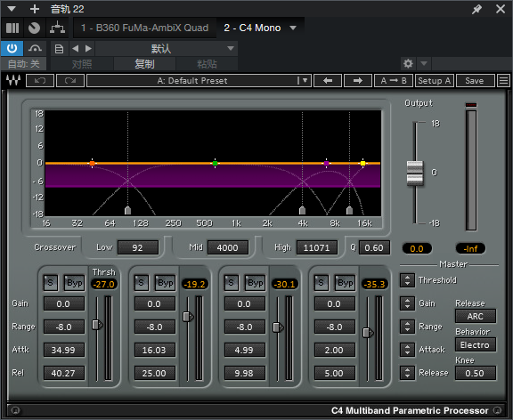Click fourth band threshold slider handle
The width and height of the screenshot is (513, 420).
(368, 333)
